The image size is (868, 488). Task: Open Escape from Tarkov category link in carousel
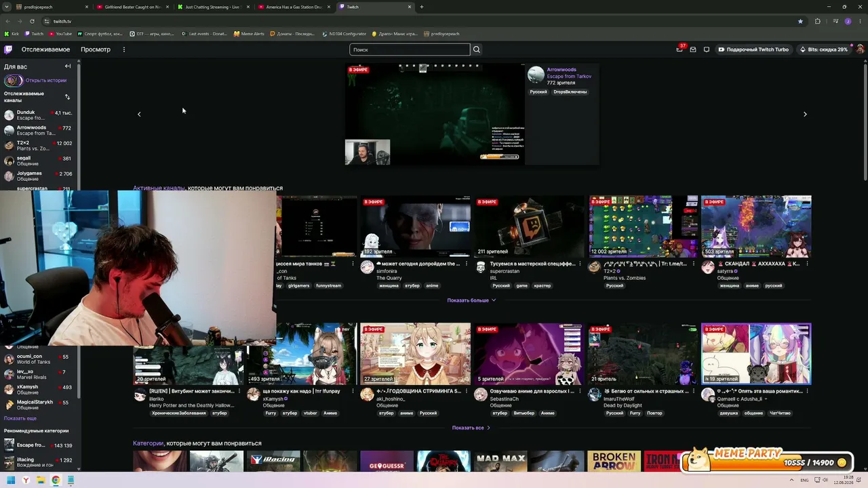pyautogui.click(x=569, y=77)
